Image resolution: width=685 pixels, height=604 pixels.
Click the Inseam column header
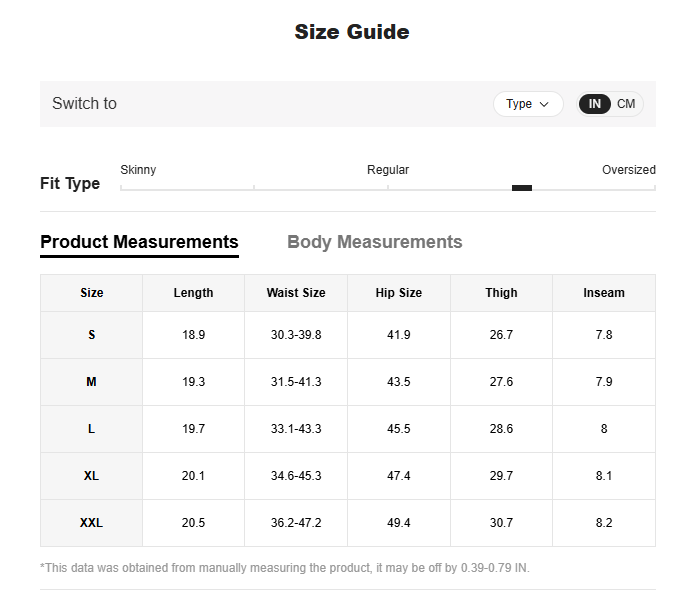click(x=604, y=293)
